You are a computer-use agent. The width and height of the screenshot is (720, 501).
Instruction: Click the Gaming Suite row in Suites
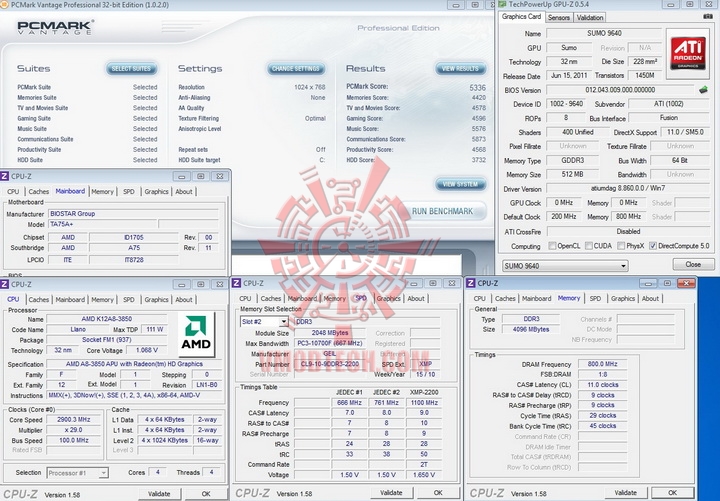click(x=87, y=118)
